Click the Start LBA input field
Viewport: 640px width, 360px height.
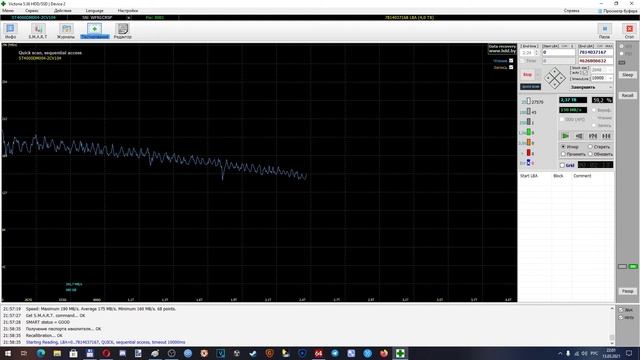pyautogui.click(x=558, y=53)
